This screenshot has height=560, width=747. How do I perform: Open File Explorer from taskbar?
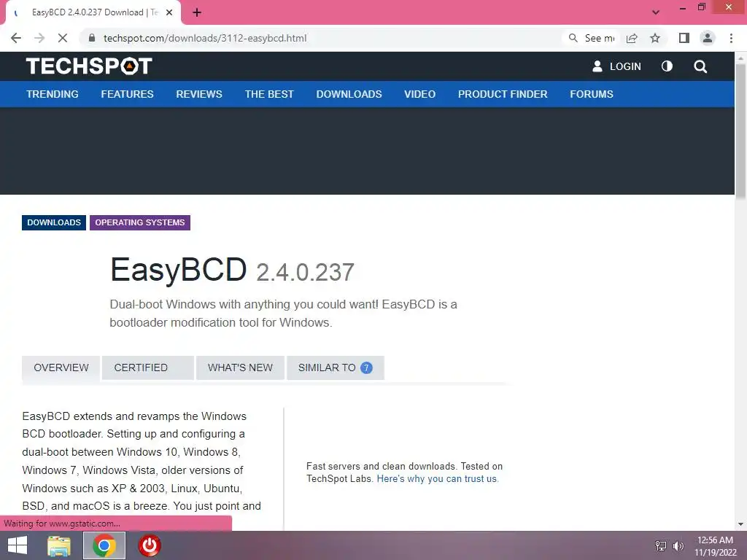coord(59,545)
